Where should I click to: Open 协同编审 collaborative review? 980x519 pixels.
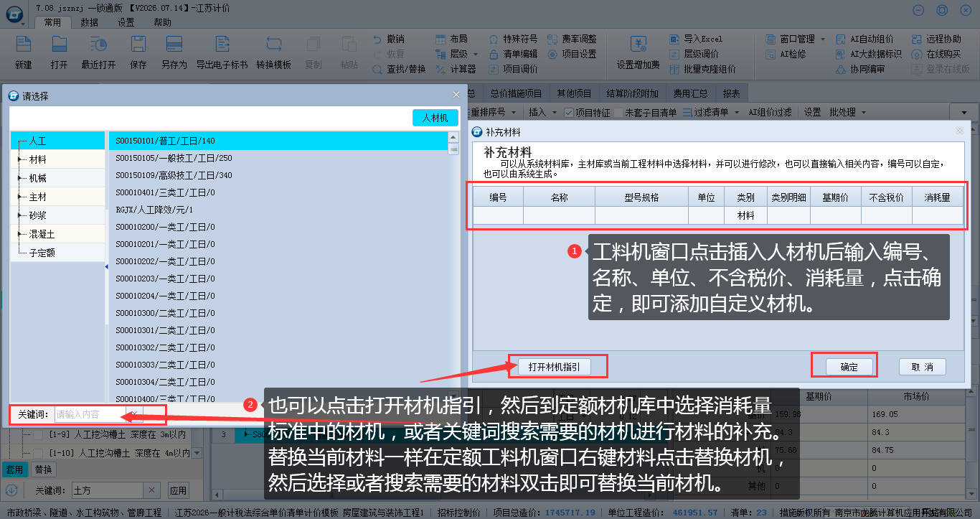tap(860, 70)
